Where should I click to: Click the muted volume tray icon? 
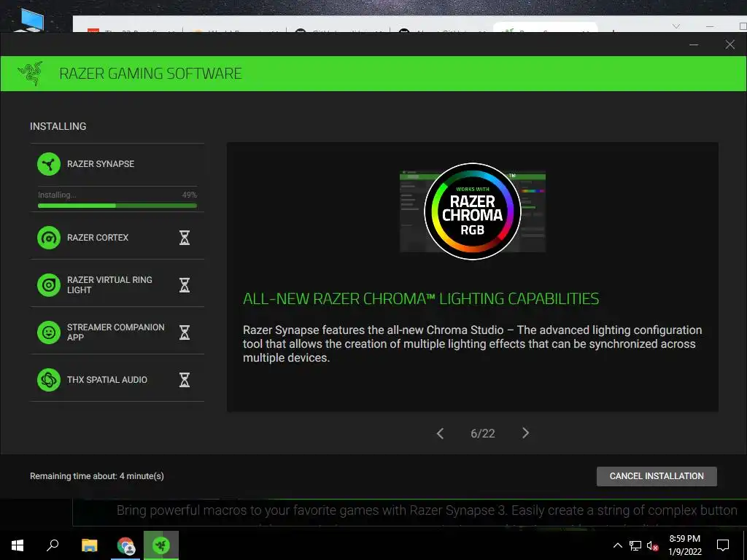click(653, 545)
